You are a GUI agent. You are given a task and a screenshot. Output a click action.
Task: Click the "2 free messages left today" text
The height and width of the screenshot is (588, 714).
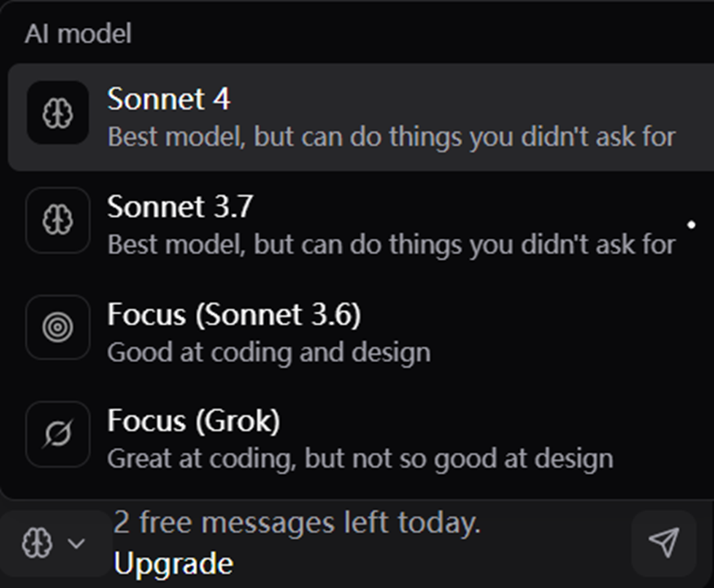tap(297, 522)
